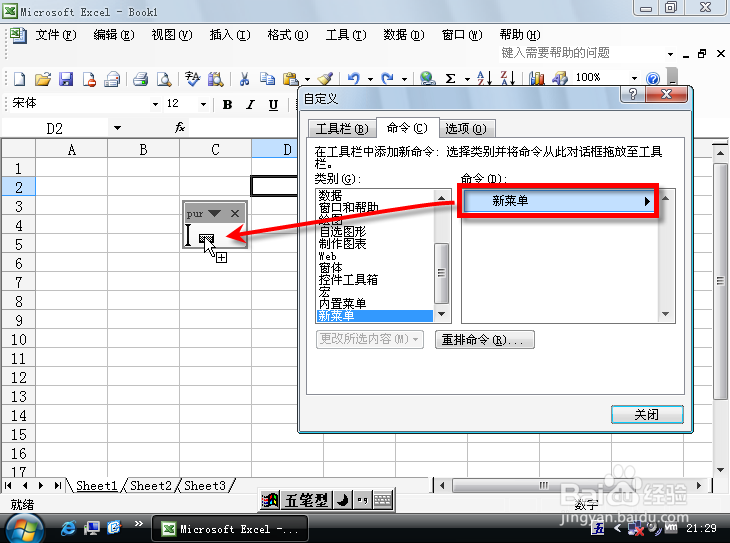Insert hyperlink with globe icon
Screen dimensions: 730x543
pyautogui.click(x=427, y=79)
